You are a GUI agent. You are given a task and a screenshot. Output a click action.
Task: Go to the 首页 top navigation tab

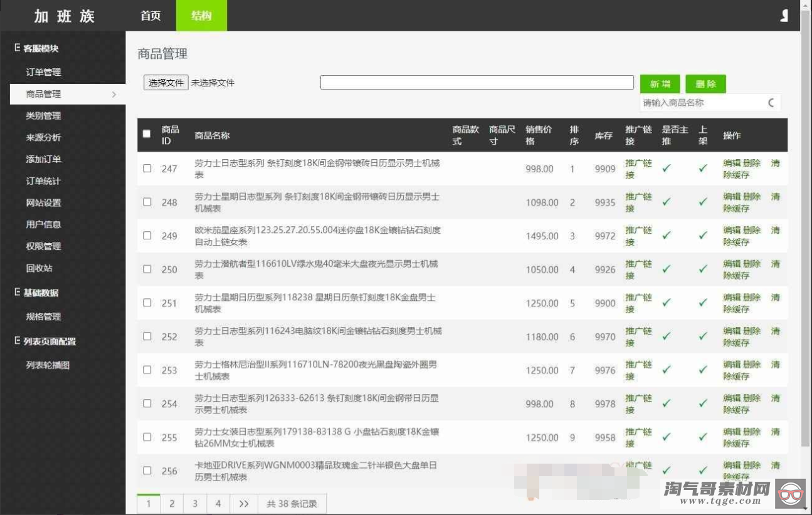(x=150, y=16)
